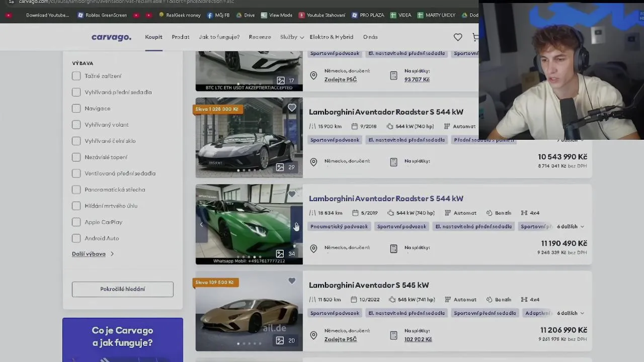Check the Vyhřívaný volant checkbox

(76, 125)
